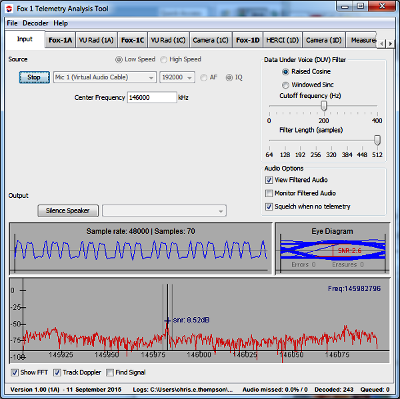Enable Monitor Filtered Audio
This screenshot has height=399, width=400.
[x=269, y=193]
